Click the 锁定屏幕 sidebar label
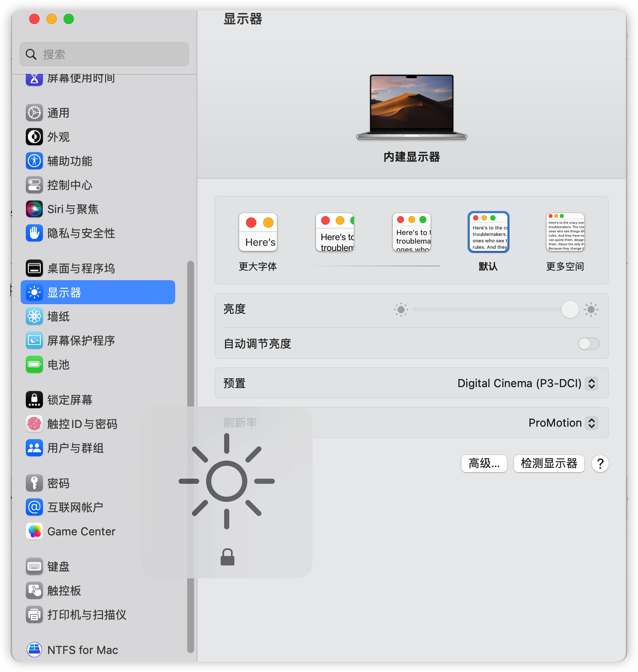 70,400
